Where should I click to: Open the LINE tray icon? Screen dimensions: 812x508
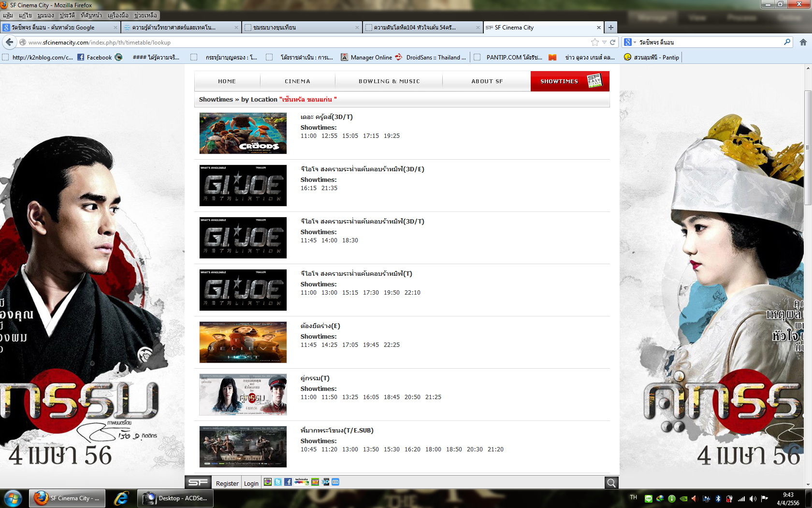[x=648, y=498]
